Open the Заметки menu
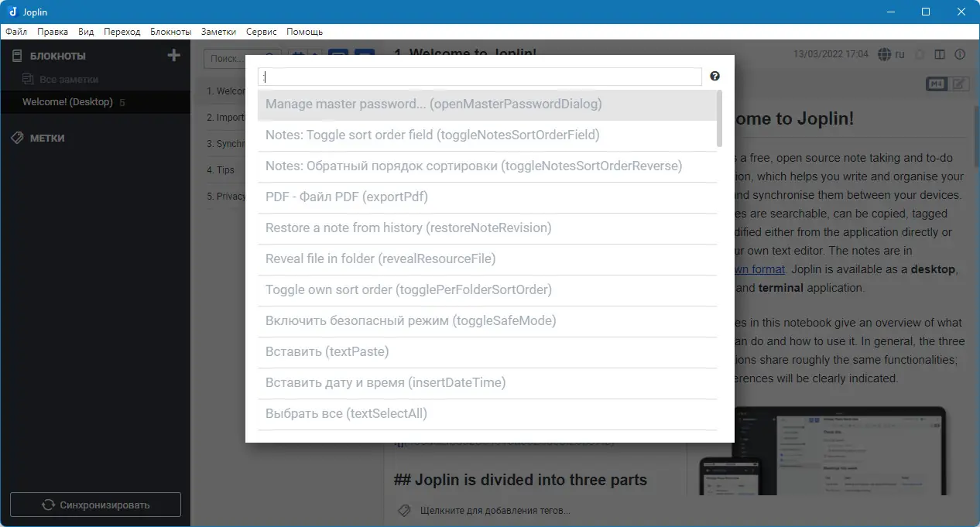This screenshot has height=527, width=980. [x=218, y=32]
